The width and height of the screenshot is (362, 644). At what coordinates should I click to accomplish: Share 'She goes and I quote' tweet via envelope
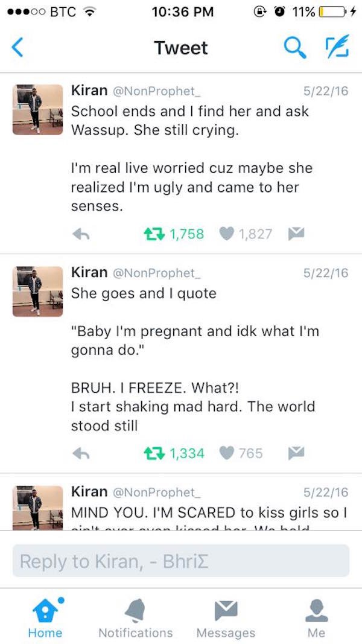296,453
